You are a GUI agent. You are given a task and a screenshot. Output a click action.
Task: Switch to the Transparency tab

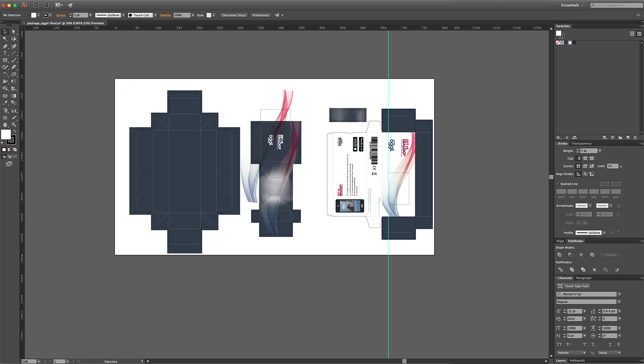[x=581, y=143]
